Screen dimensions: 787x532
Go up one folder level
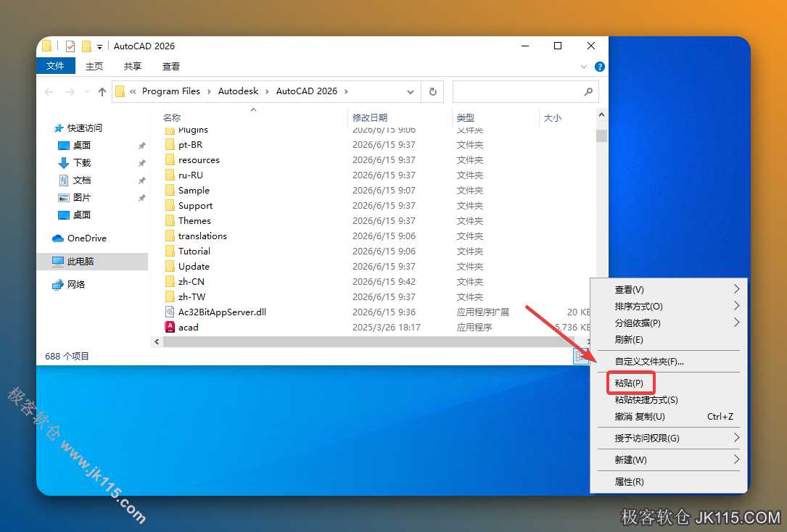coord(102,92)
